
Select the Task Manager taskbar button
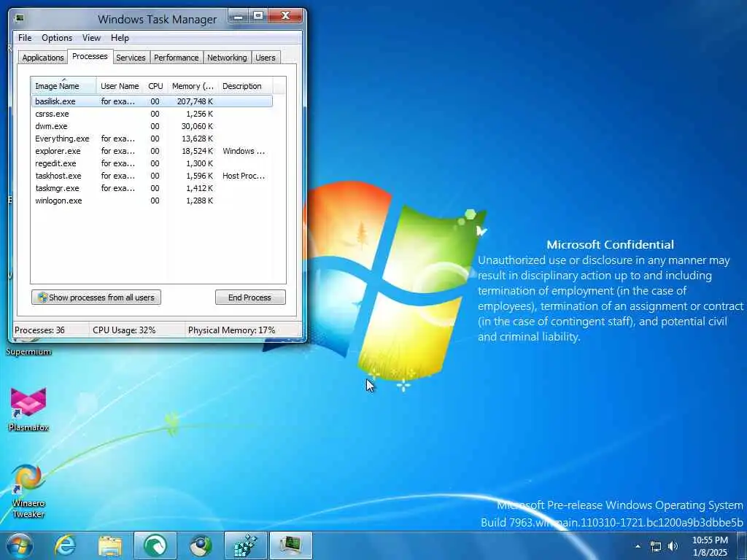click(x=291, y=545)
